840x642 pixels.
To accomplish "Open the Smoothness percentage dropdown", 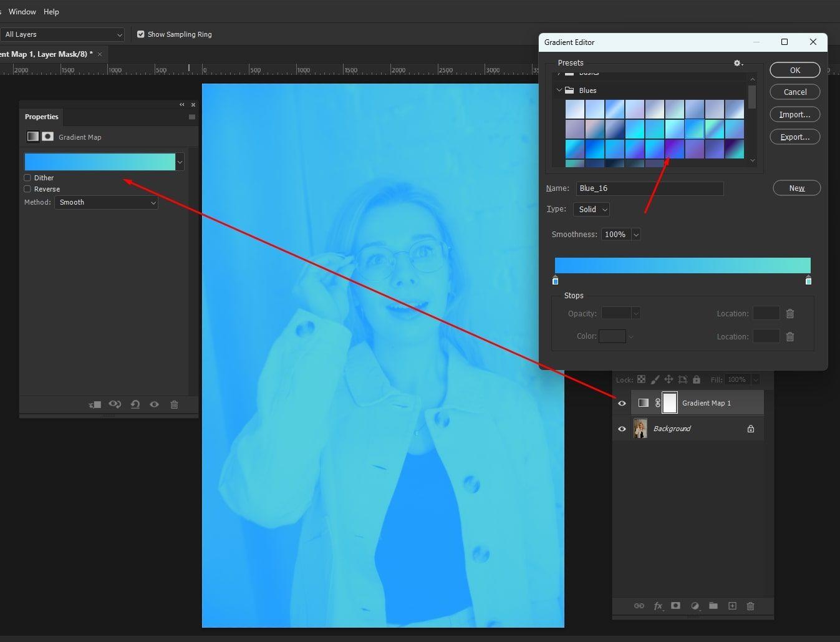I will (x=635, y=235).
